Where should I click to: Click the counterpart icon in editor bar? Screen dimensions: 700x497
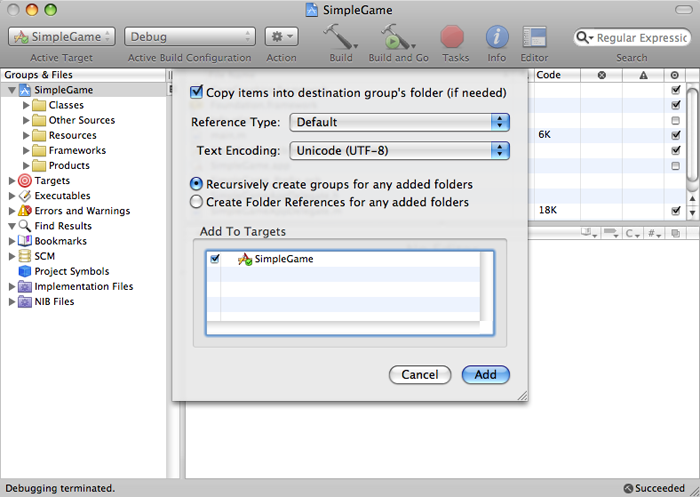675,233
